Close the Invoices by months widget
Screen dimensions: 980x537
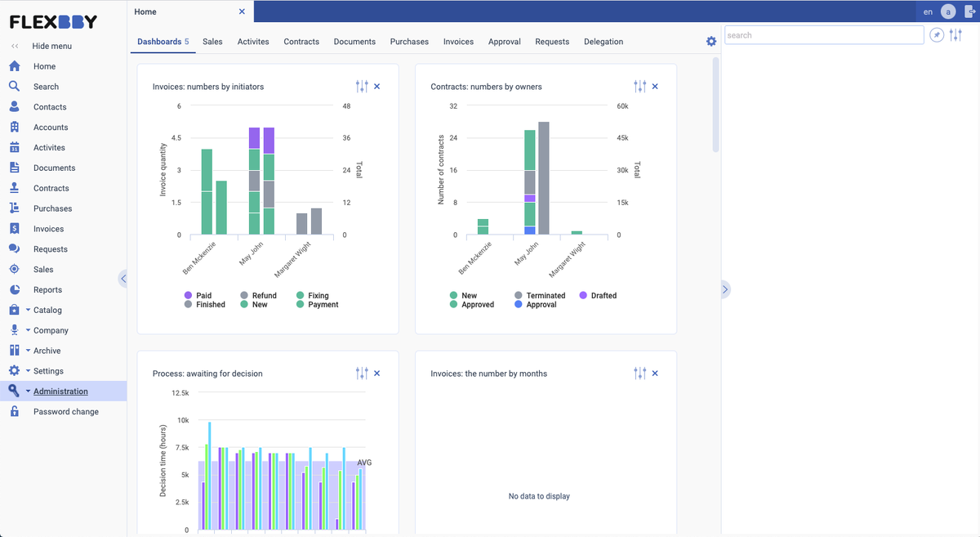655,374
